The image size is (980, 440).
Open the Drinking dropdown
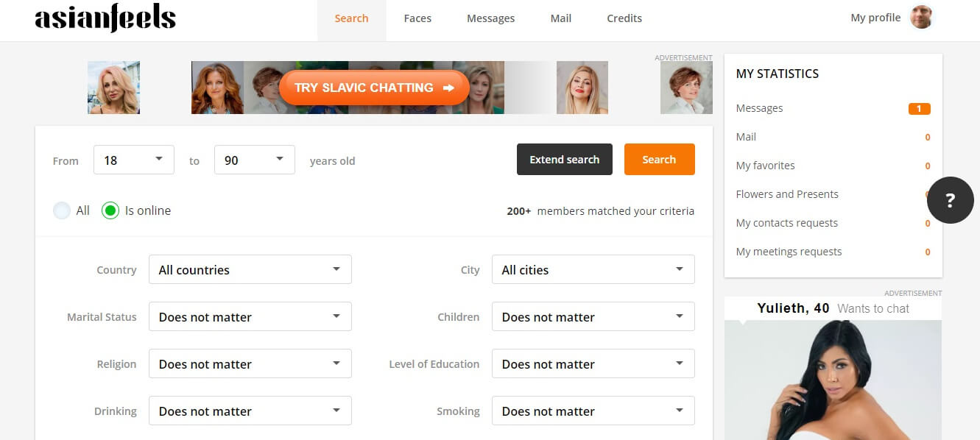coord(250,411)
